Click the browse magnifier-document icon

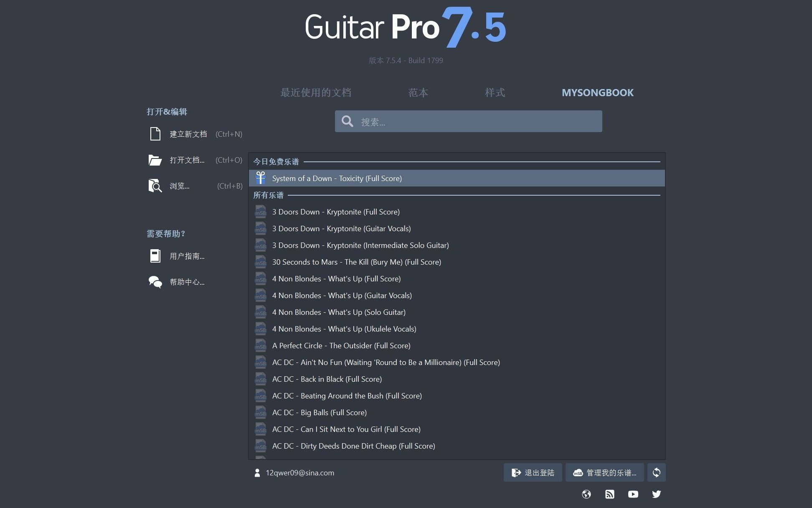pos(155,186)
